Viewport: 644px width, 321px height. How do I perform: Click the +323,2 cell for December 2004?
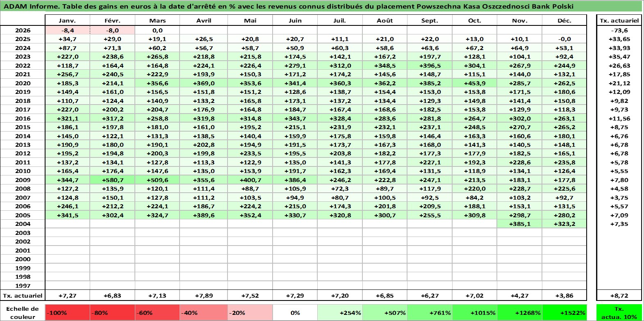pos(564,224)
